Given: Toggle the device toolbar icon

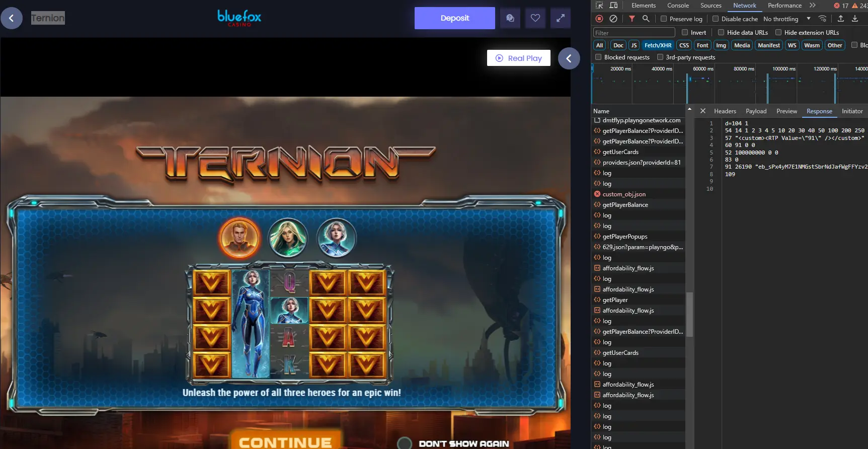Looking at the screenshot, I should [614, 6].
